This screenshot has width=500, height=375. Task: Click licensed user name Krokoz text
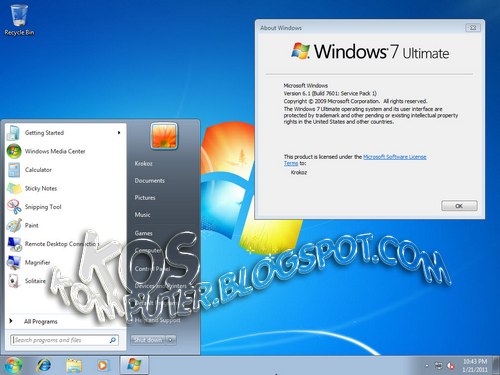point(299,173)
